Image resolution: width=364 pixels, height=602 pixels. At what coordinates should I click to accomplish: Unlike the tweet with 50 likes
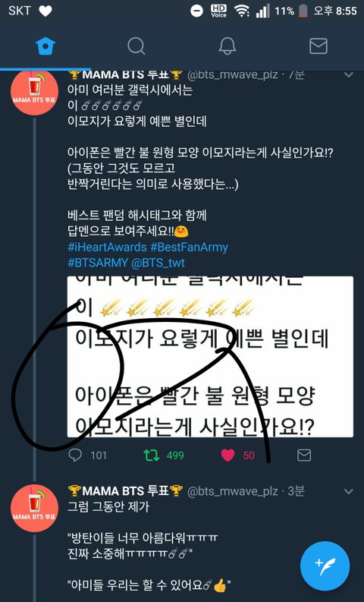click(227, 455)
